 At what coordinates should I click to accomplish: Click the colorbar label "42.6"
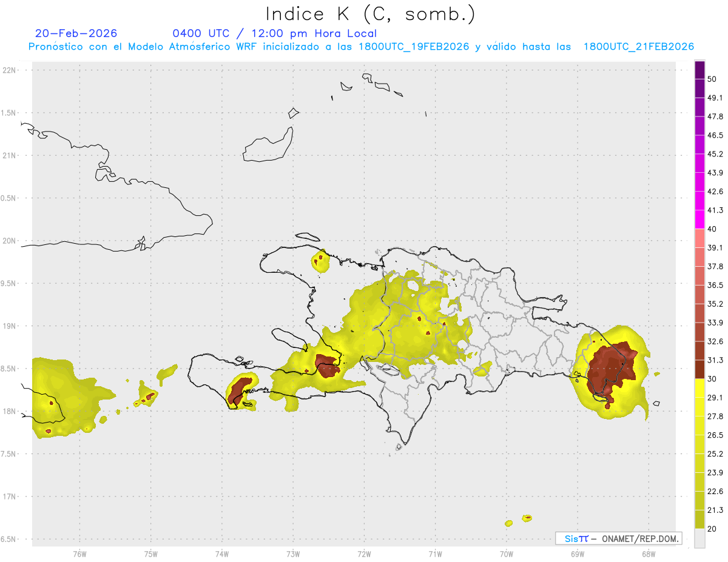click(x=715, y=192)
